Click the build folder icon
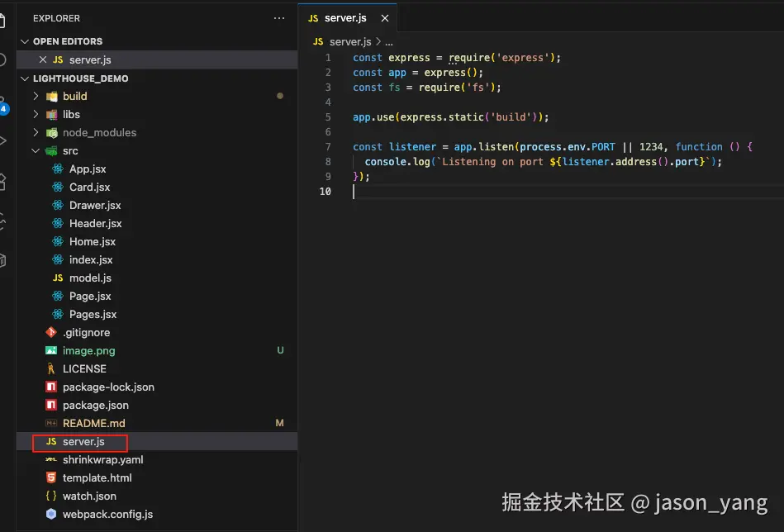Image resolution: width=784 pixels, height=532 pixels. pos(51,97)
